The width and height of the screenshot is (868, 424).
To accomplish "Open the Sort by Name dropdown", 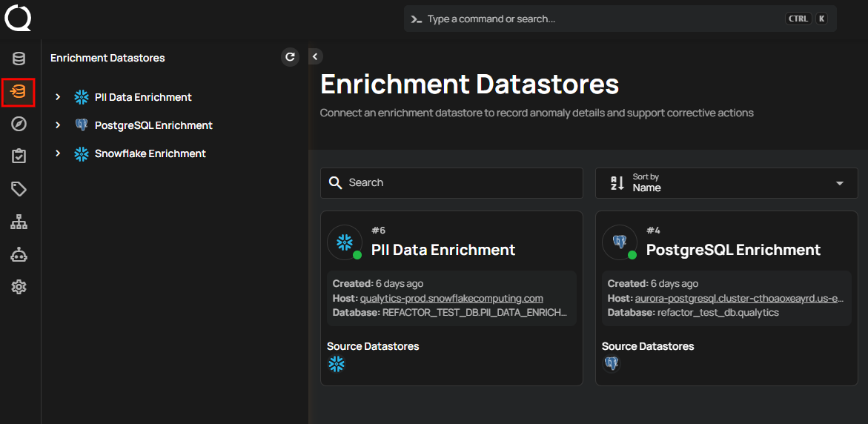I will (726, 182).
